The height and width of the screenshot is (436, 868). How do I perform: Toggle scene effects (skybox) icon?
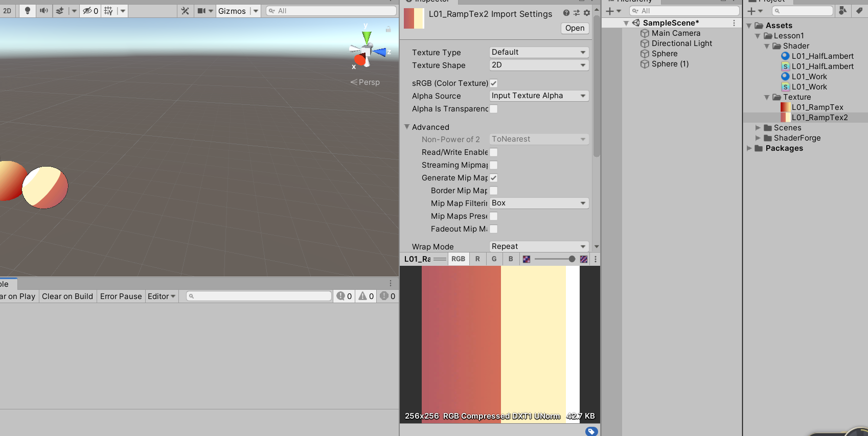[x=60, y=11]
